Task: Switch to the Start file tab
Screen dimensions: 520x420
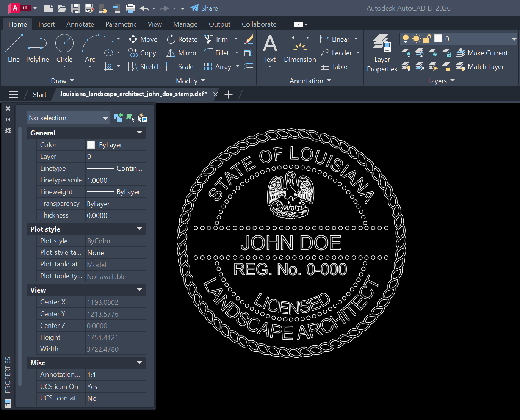Action: coord(39,94)
